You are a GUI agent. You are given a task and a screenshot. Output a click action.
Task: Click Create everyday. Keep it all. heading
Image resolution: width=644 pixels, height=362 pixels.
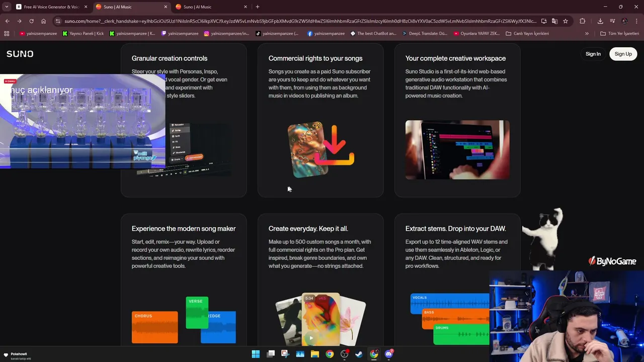tap(308, 229)
